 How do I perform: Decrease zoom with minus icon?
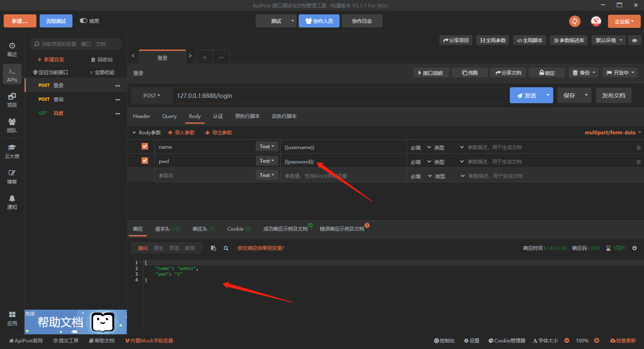coord(567,340)
